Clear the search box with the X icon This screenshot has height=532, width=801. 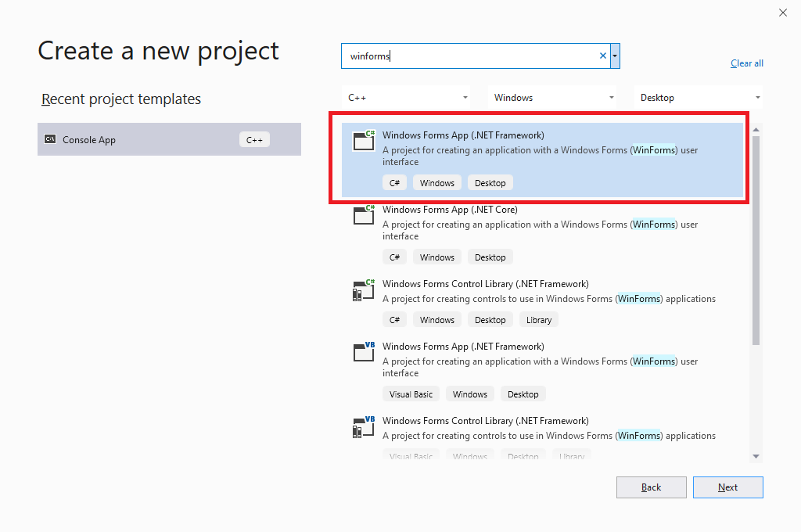coord(603,56)
